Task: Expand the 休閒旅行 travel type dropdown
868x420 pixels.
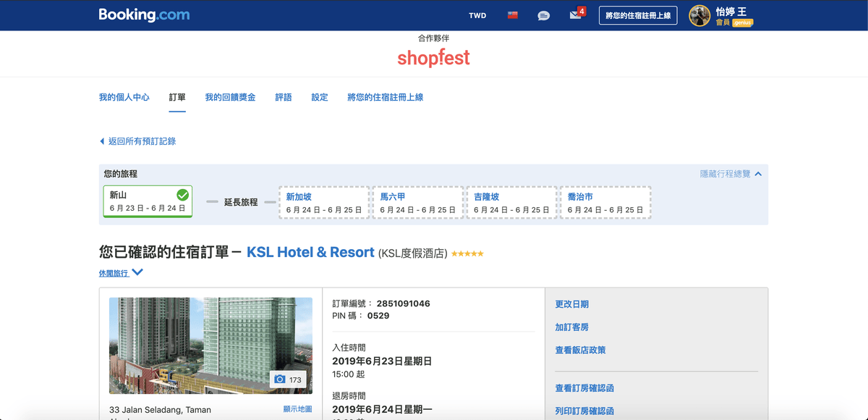Action: (122, 273)
